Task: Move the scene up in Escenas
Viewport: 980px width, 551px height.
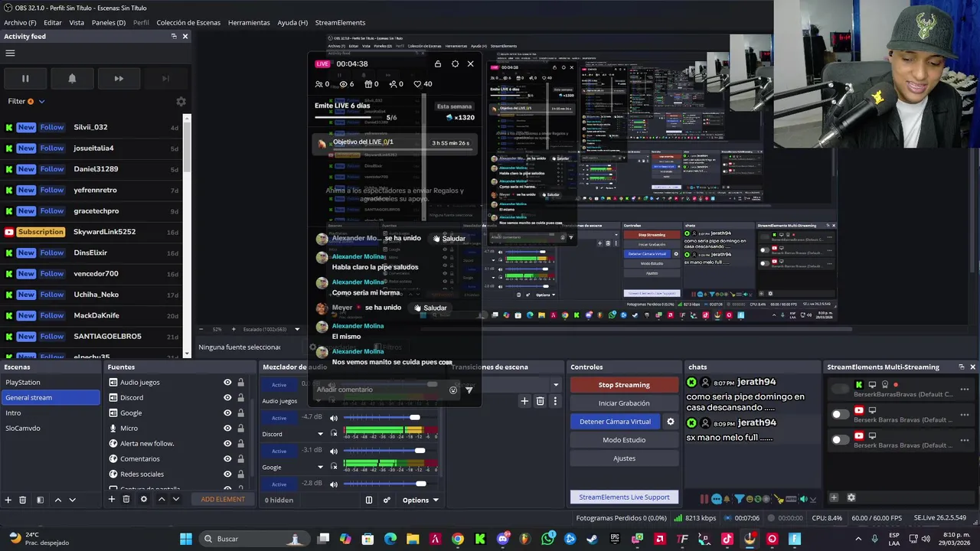Action: [57, 500]
